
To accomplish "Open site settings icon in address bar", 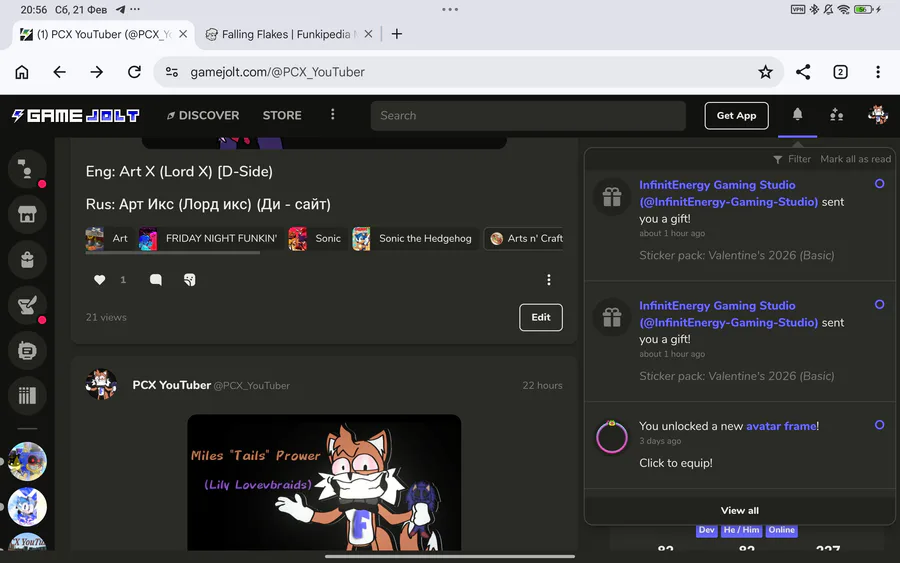I will click(172, 72).
